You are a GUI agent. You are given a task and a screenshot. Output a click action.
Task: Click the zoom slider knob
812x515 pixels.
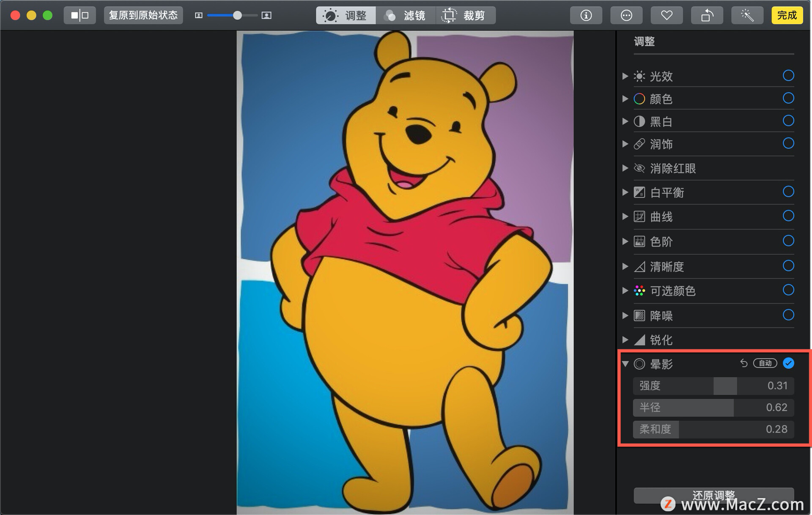click(x=238, y=16)
